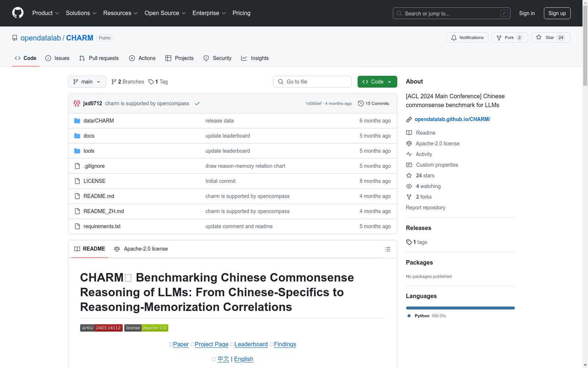The height and width of the screenshot is (368, 588).
Task: Switch to the Insights tab
Action: 255,58
